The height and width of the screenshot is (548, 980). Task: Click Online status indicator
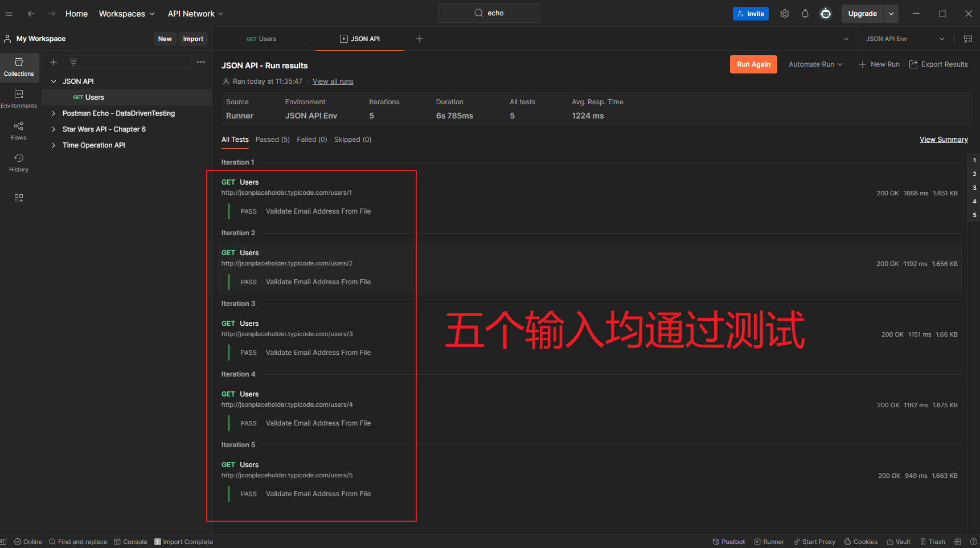click(28, 542)
